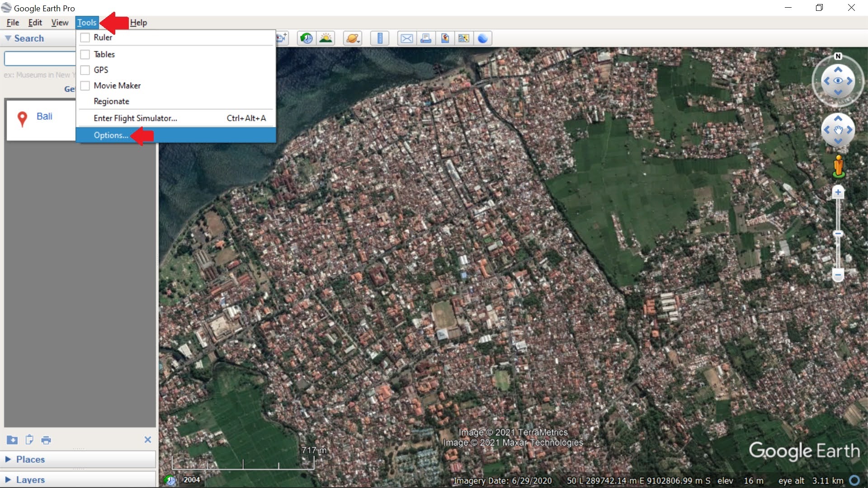Select the vertical Ruler toolbar icon
This screenshot has height=488, width=868.
[x=380, y=38]
